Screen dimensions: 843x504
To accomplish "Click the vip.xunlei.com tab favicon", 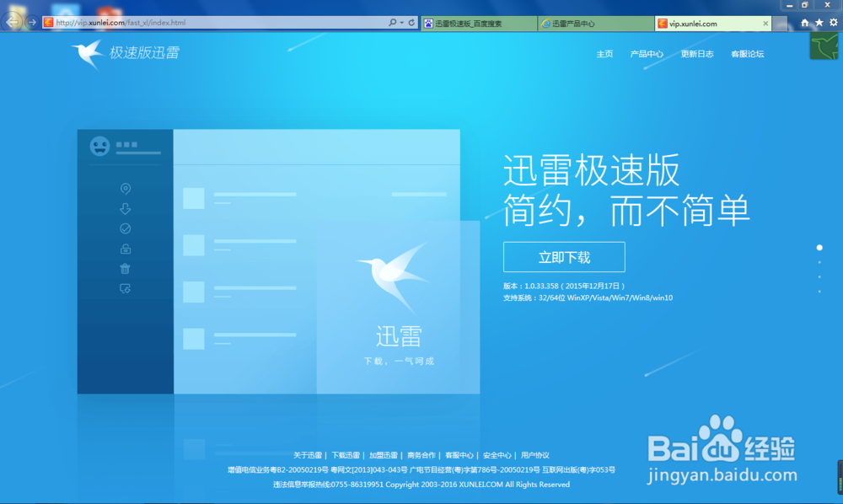I will pos(663,24).
